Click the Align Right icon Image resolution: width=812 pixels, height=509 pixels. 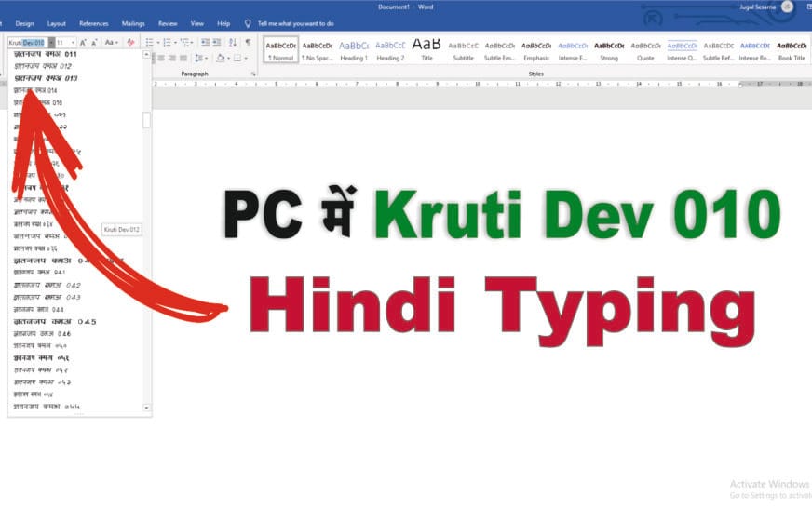172,58
